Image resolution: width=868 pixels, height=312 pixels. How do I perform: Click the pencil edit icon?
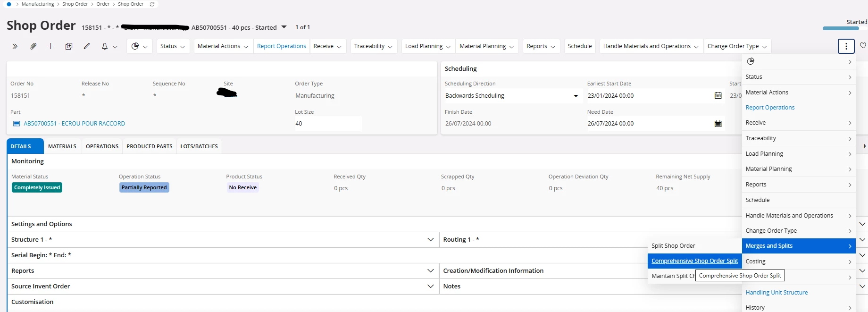point(87,46)
